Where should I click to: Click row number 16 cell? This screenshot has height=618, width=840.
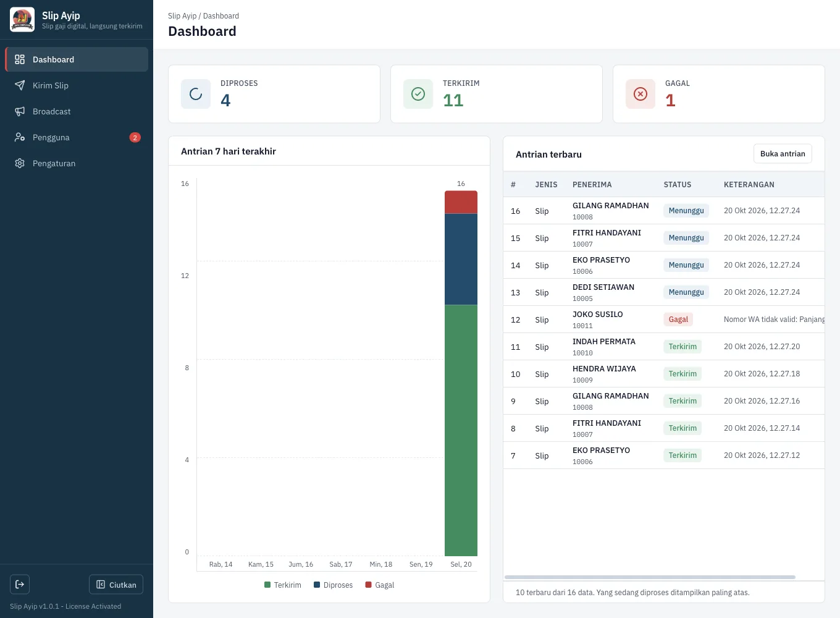pos(516,211)
